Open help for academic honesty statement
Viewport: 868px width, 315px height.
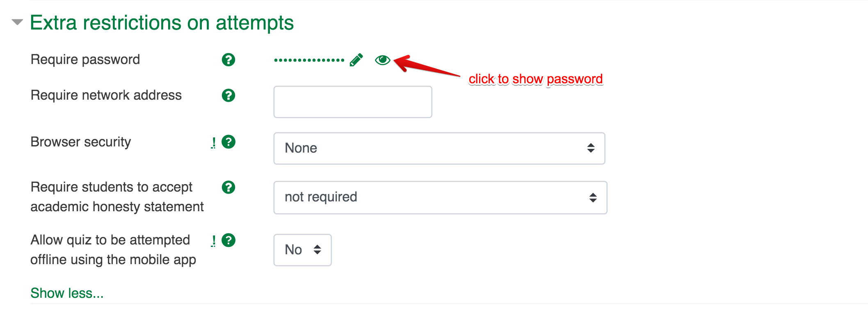click(x=228, y=187)
